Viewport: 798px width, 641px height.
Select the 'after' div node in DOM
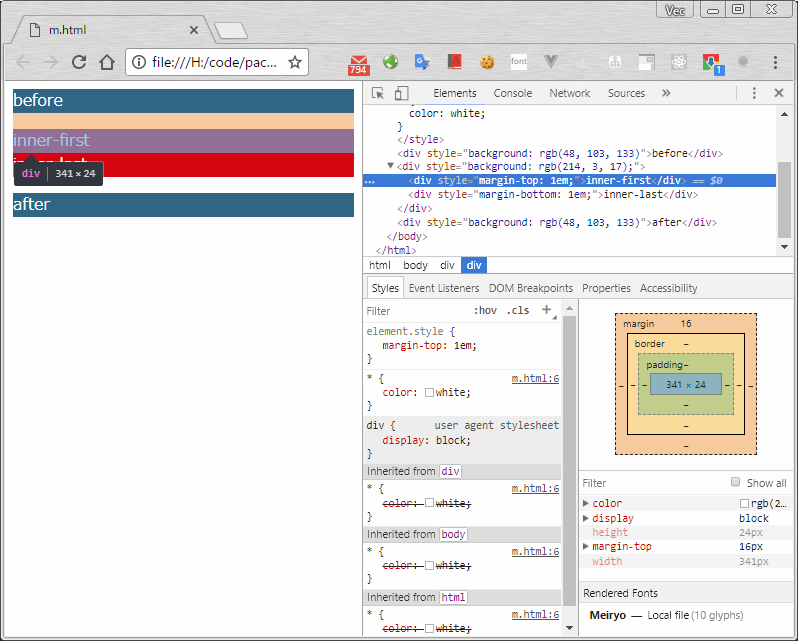point(557,222)
